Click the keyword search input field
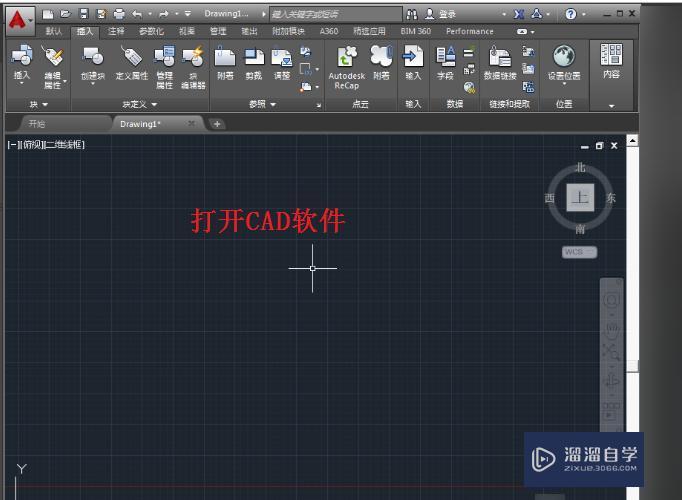Image resolution: width=682 pixels, height=500 pixels. click(x=336, y=14)
